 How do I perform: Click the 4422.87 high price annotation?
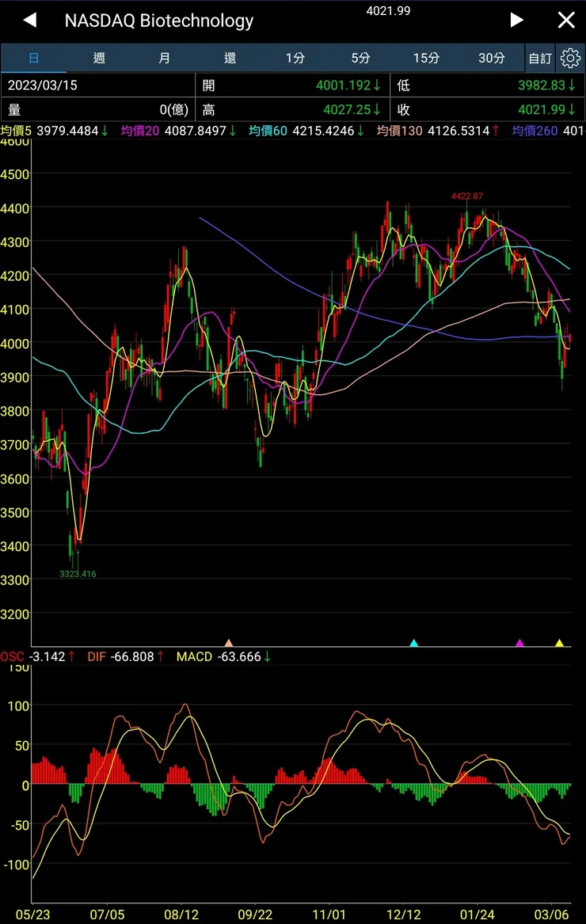pos(467,196)
